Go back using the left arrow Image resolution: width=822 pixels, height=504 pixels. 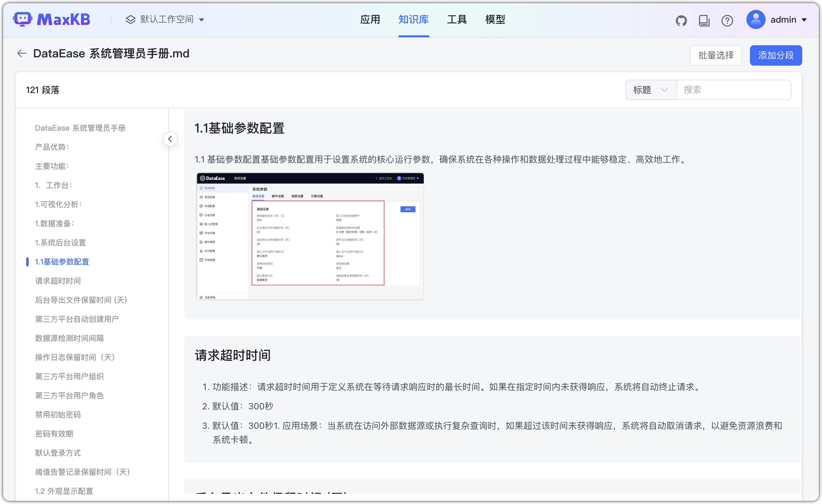pos(22,53)
